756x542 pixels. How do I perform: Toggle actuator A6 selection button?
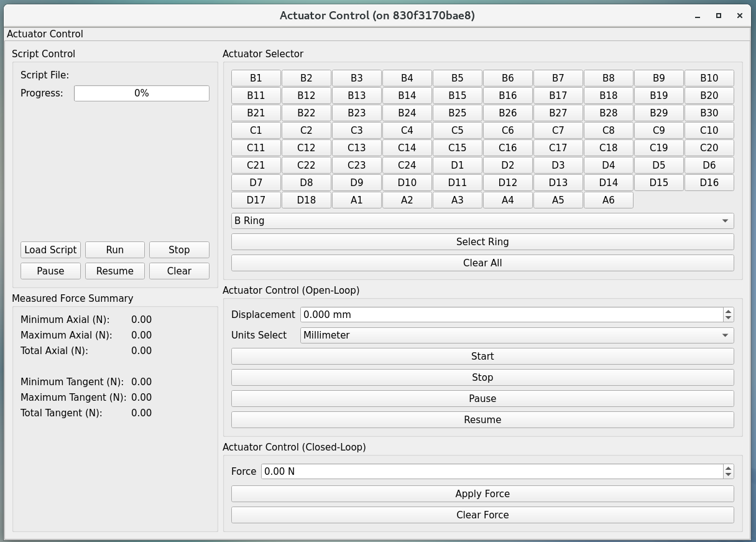click(x=608, y=200)
